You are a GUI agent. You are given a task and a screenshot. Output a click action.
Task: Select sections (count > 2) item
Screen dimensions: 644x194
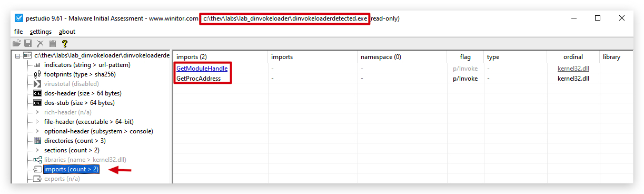[72, 150]
